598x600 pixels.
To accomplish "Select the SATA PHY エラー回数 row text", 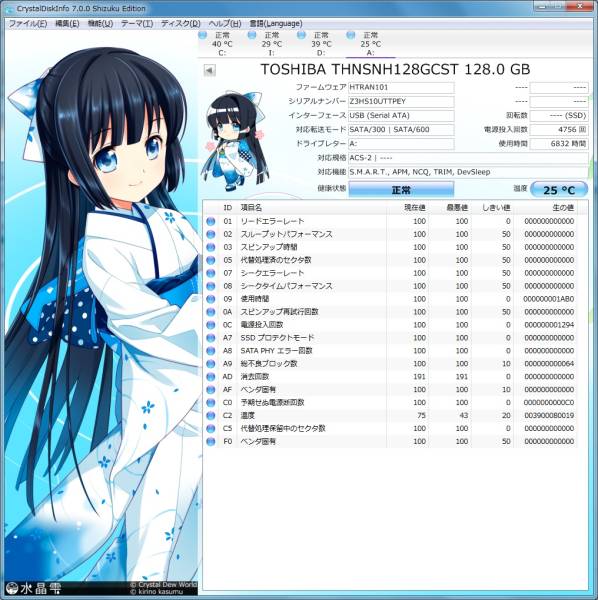I will 276,351.
